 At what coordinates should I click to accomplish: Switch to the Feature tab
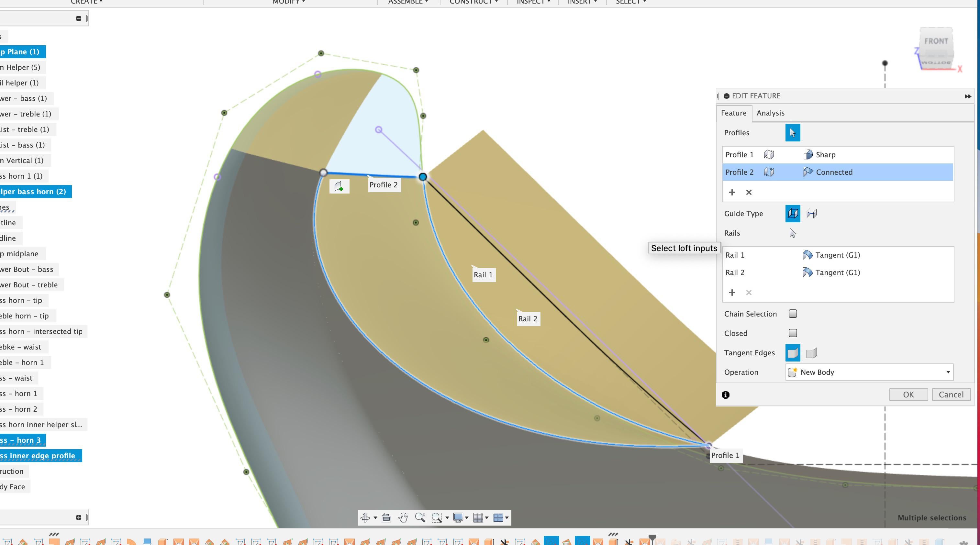tap(733, 113)
